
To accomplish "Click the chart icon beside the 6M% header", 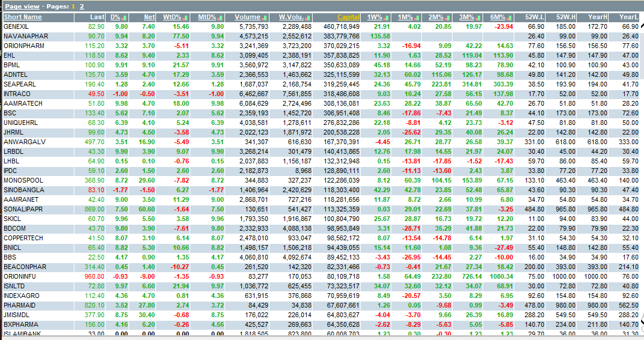I will 510,17.
